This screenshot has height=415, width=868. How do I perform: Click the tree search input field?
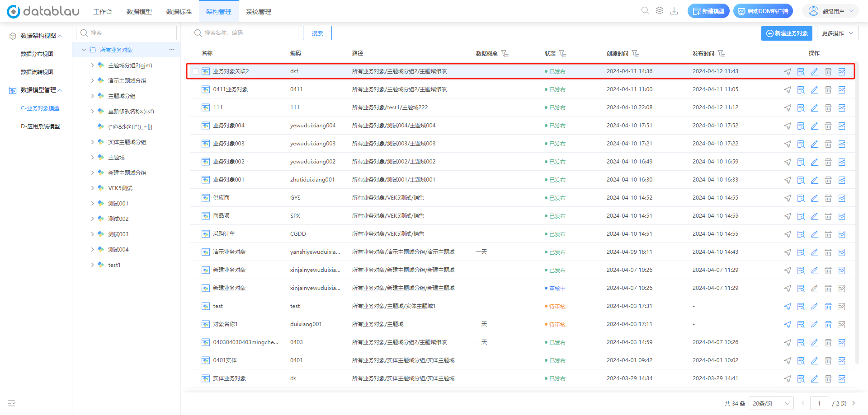click(127, 33)
